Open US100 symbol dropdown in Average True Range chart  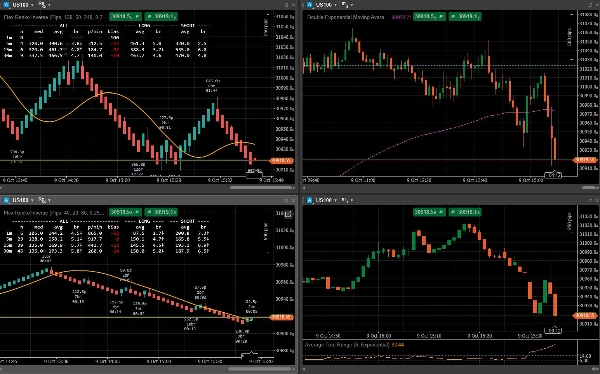coord(327,200)
